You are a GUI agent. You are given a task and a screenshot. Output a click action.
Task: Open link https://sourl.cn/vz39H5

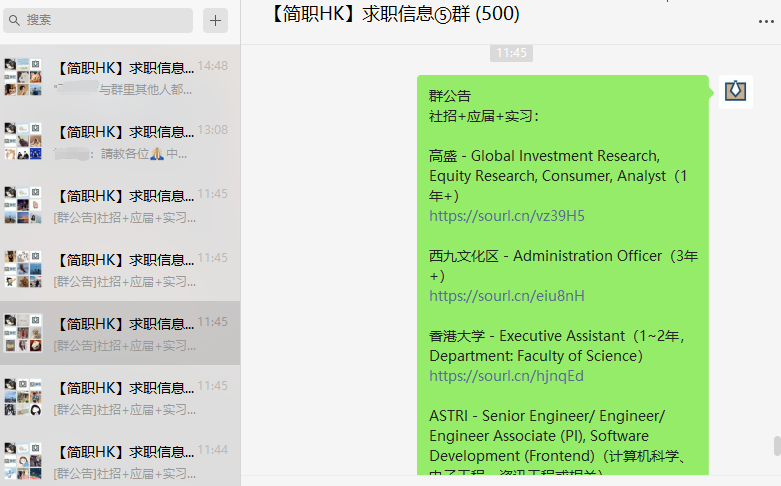coord(507,216)
